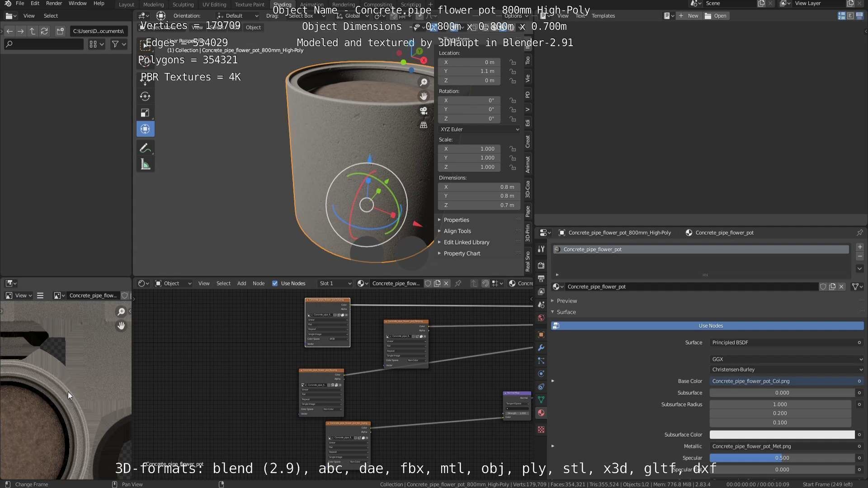Pin the properties editor context
Screen dimensions: 868x488
tap(860, 233)
